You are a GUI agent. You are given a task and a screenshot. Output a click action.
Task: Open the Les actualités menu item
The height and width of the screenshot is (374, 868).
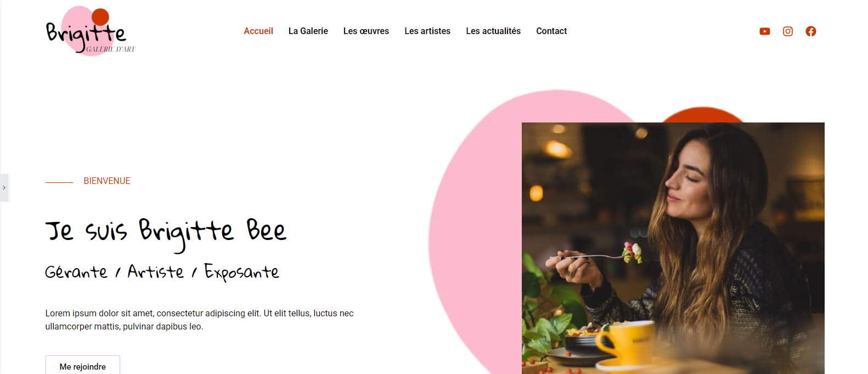click(493, 31)
